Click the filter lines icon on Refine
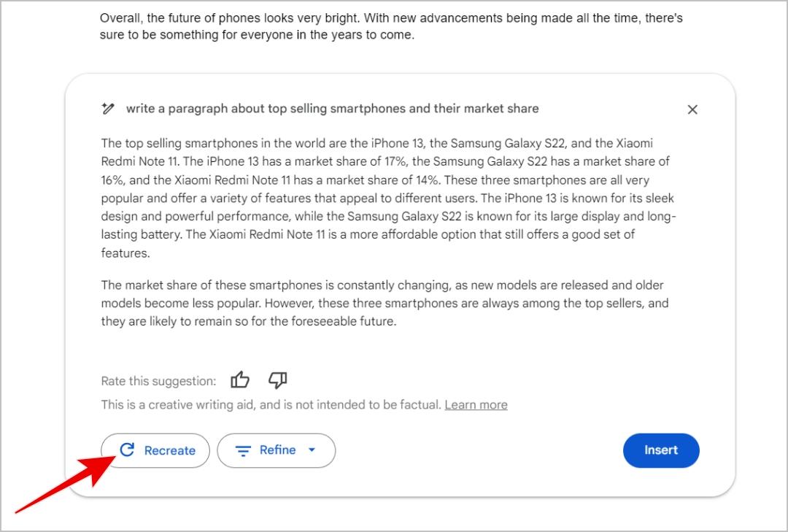Image resolution: width=788 pixels, height=532 pixels. 243,451
